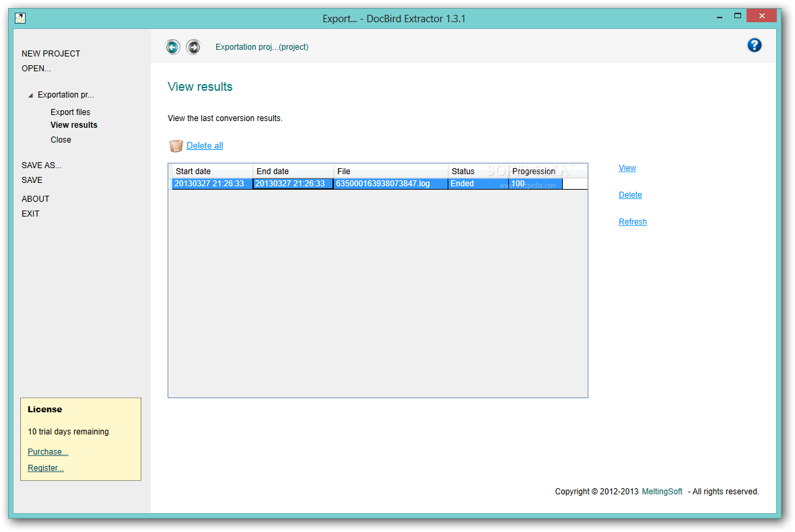Close the DocBird Extractor window
Image resolution: width=795 pixels, height=532 pixels.
click(x=761, y=15)
